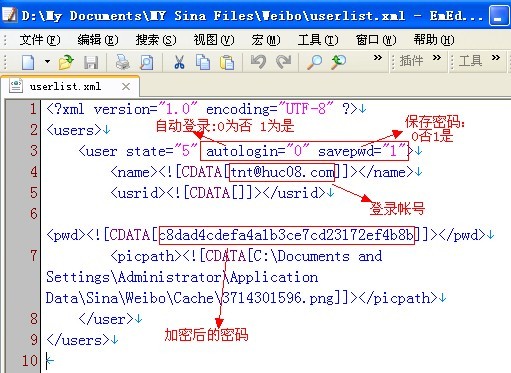Click the savepwd="1" attribute
This screenshot has width=511, height=373.
pyautogui.click(x=363, y=151)
